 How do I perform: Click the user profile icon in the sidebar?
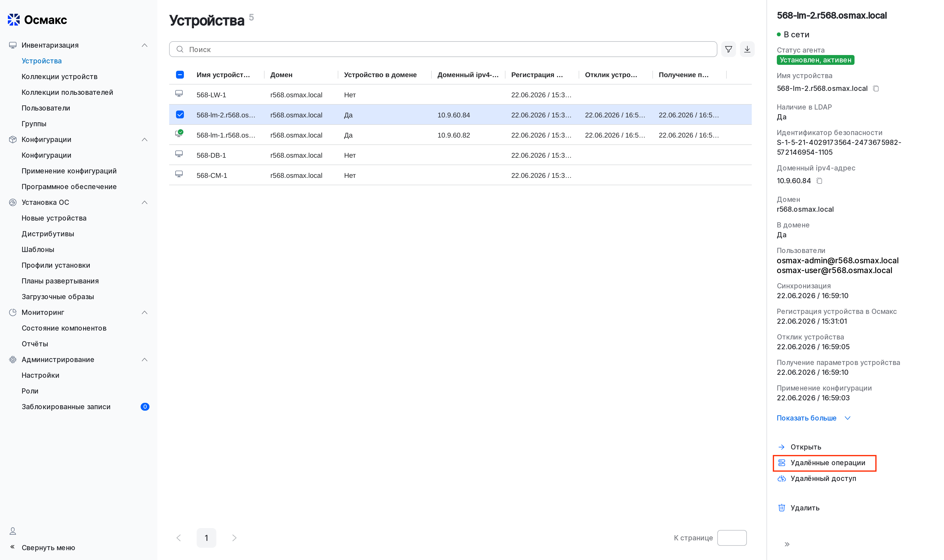(13, 531)
